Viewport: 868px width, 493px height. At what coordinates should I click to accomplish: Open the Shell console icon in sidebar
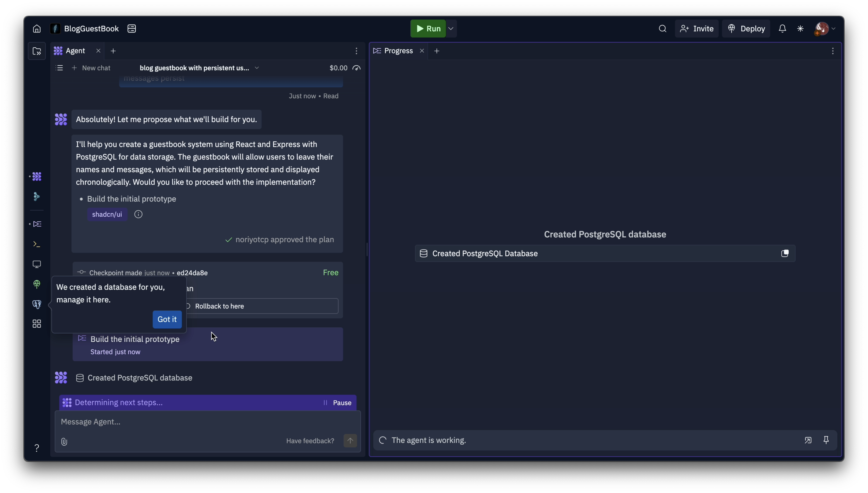click(x=37, y=244)
